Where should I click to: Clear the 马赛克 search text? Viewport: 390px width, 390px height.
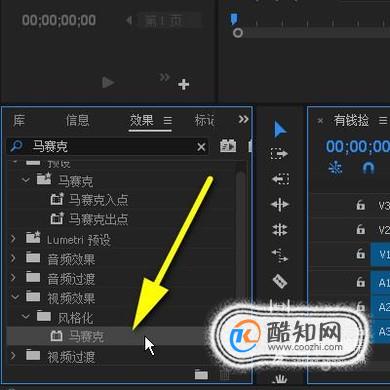(201, 147)
